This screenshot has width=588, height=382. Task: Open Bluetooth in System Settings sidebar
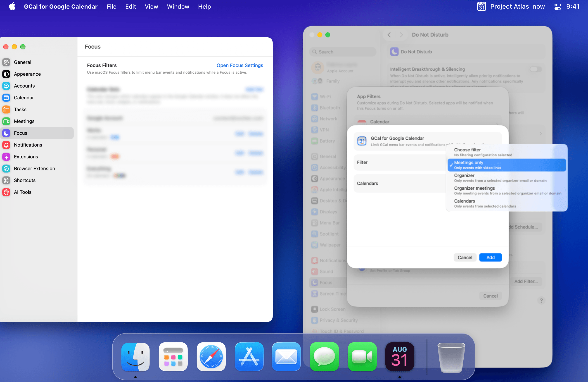(326, 108)
